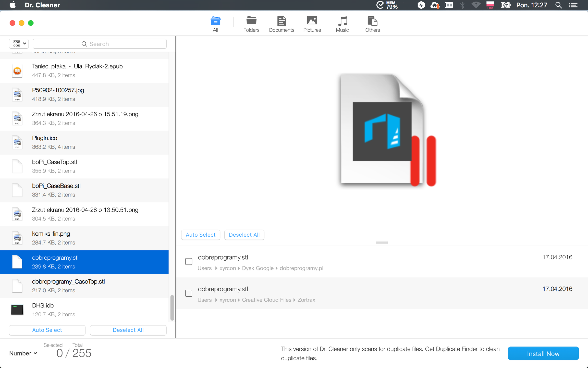
Task: Open the Number sort dropdown
Action: [x=23, y=353]
